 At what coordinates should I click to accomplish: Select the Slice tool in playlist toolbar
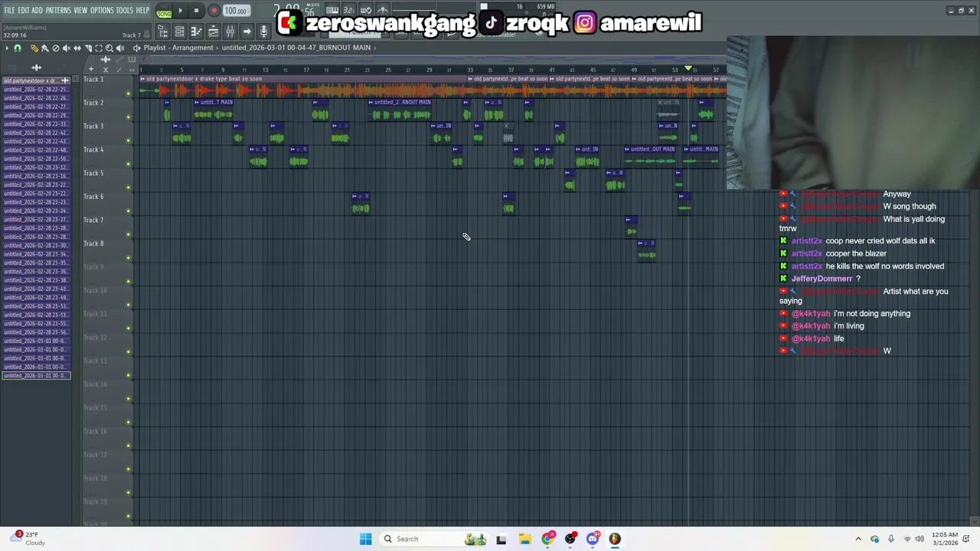pyautogui.click(x=88, y=48)
